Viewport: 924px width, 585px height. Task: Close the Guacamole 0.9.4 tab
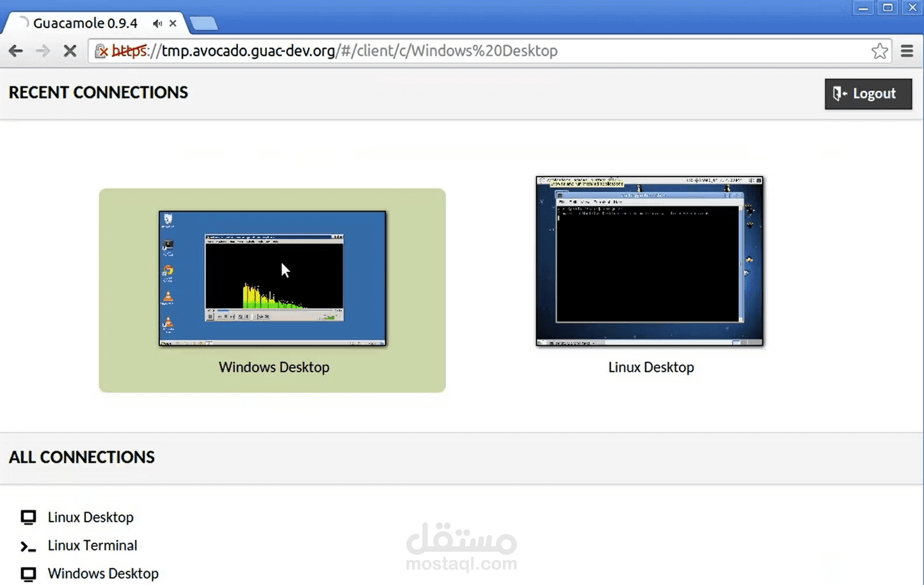[x=173, y=24]
